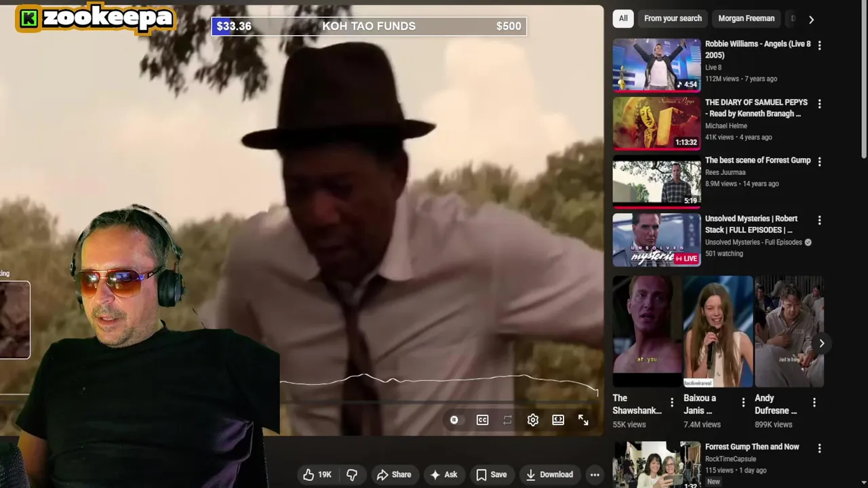The height and width of the screenshot is (488, 868).
Task: Select the From your search chip
Action: click(x=673, y=18)
